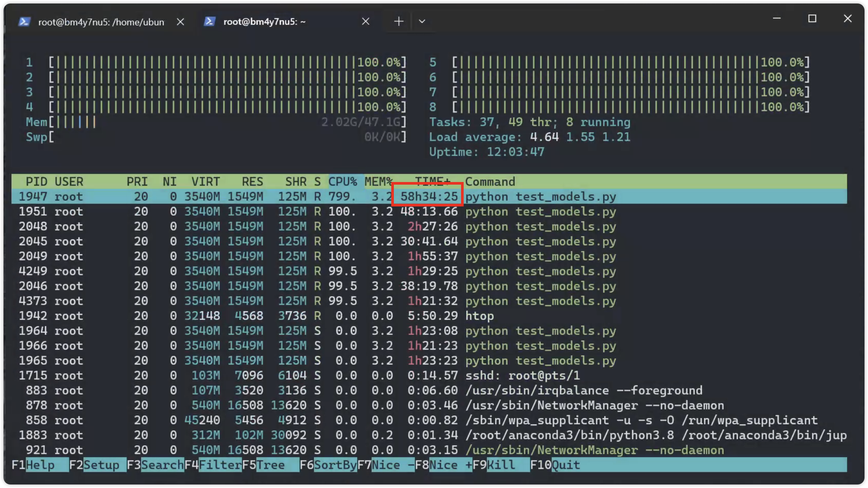Screen dimensions: 868x488
Task: Select process row with PID 1951
Action: (429, 212)
